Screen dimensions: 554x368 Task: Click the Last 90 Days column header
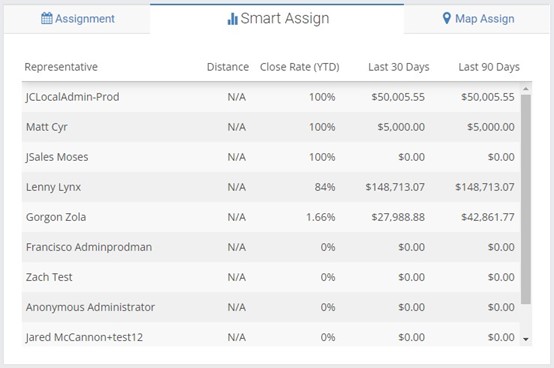(x=489, y=67)
